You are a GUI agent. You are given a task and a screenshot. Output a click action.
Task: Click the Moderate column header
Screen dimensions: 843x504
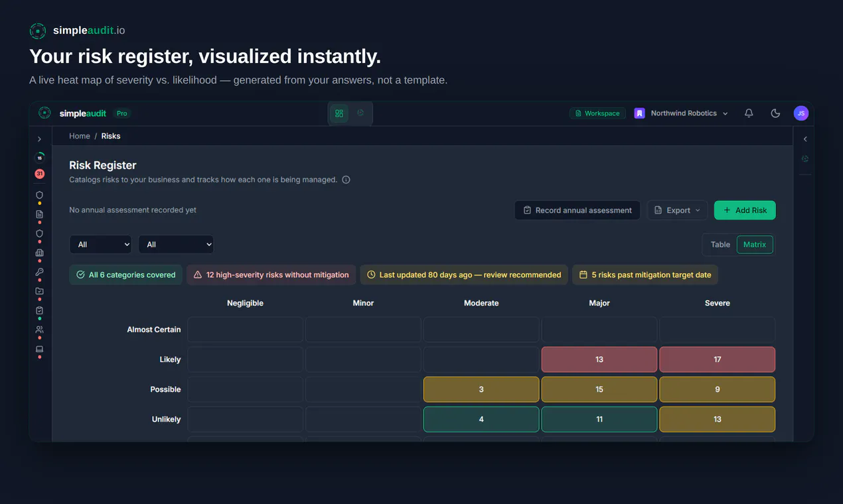481,303
